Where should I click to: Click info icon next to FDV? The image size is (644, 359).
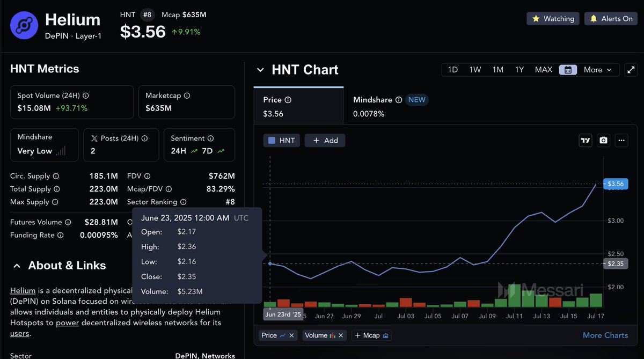(x=148, y=176)
